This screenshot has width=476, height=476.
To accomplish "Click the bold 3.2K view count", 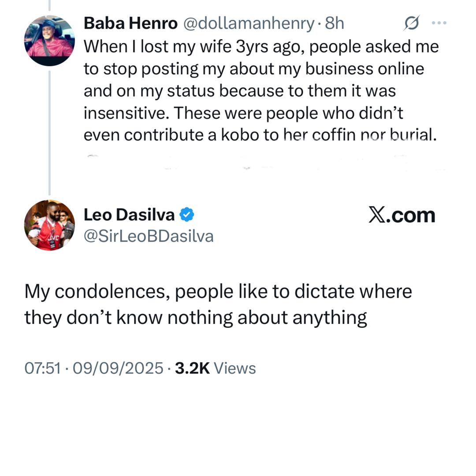I will pos(192,368).
